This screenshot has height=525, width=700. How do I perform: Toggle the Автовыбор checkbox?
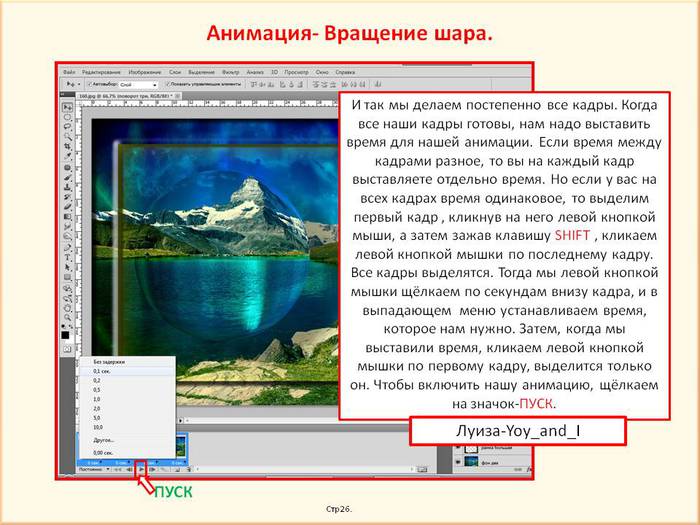(x=90, y=84)
